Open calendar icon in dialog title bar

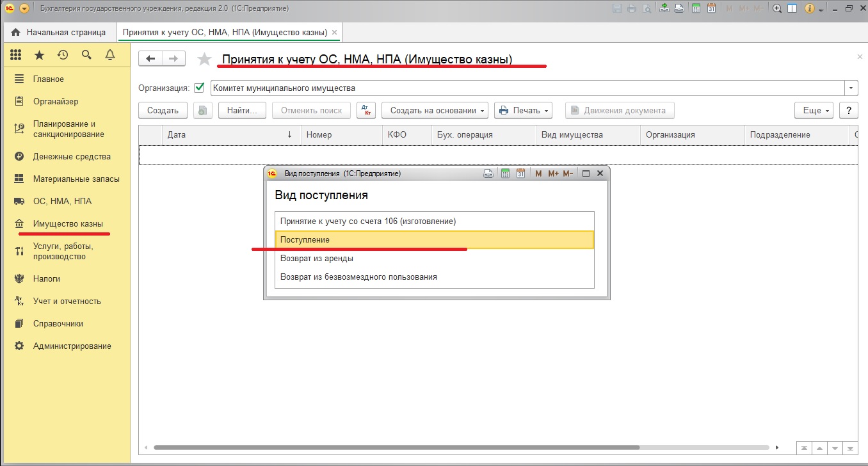pyautogui.click(x=520, y=173)
